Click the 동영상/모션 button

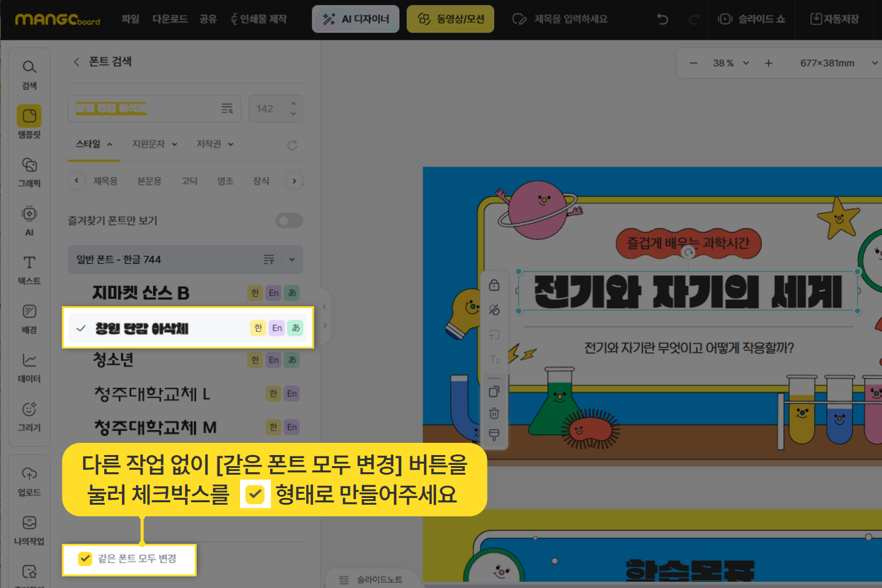(x=450, y=19)
